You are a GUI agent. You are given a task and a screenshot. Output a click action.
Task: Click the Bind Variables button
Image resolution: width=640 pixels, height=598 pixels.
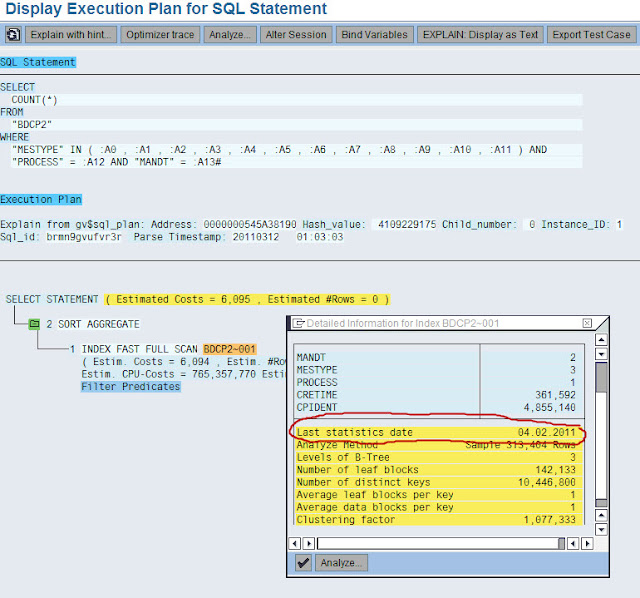click(x=375, y=35)
